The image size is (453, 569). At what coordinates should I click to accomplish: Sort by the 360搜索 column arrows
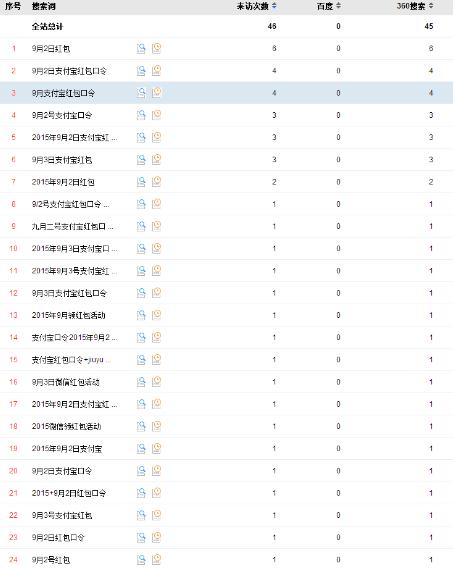(x=431, y=6)
